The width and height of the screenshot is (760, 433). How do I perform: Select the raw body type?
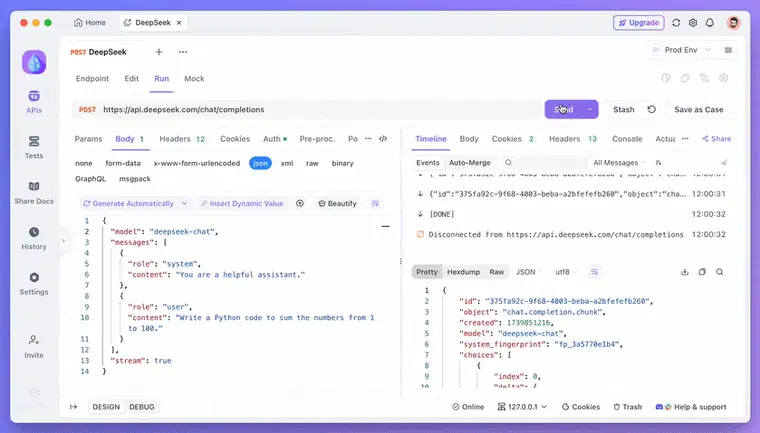[x=312, y=163]
